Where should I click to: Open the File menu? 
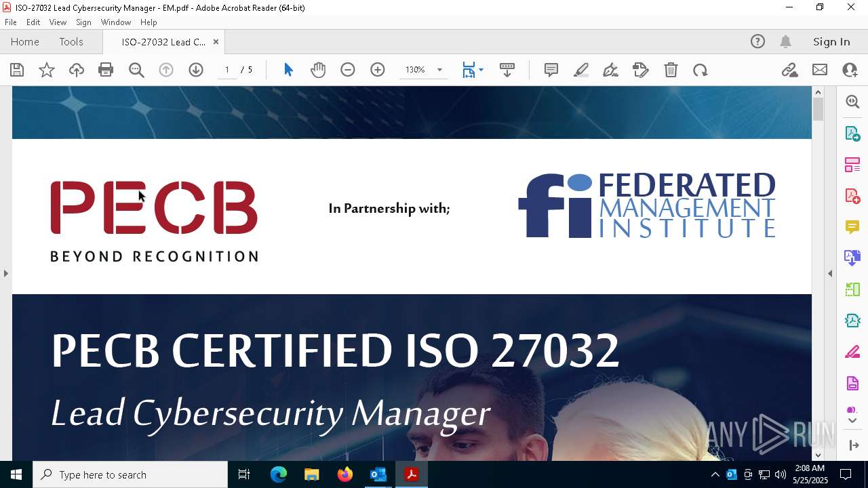pos(11,22)
